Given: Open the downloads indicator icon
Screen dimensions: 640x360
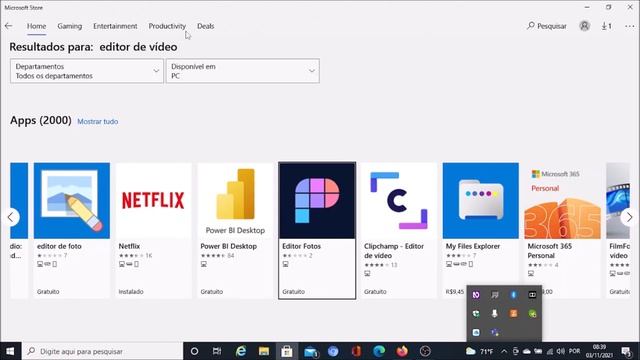Looking at the screenshot, I should (607, 26).
